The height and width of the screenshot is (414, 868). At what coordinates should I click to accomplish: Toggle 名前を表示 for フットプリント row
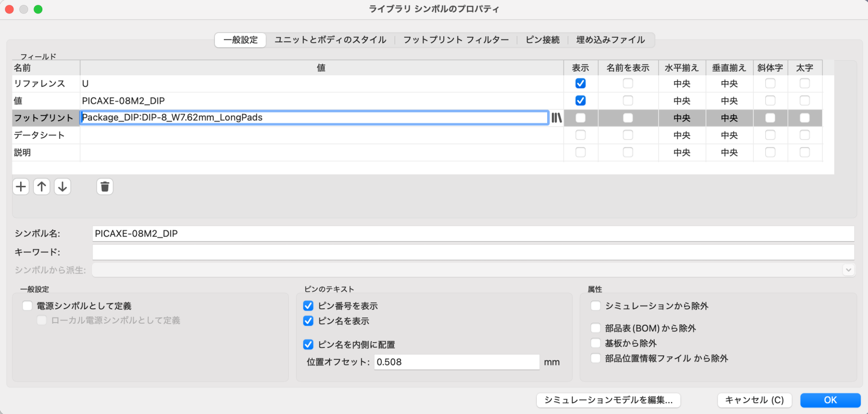pos(628,118)
